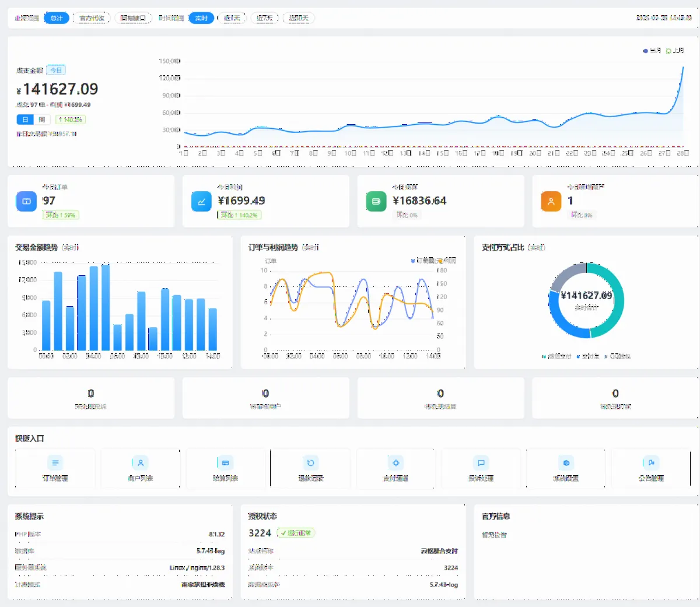
Task: Toggle the middle payment method legend item
Action: pyautogui.click(x=588, y=356)
